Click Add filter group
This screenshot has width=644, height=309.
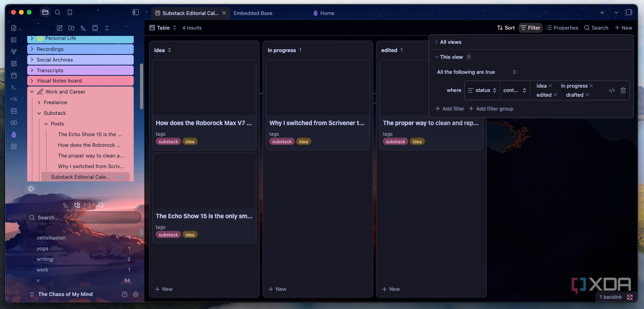coord(491,109)
